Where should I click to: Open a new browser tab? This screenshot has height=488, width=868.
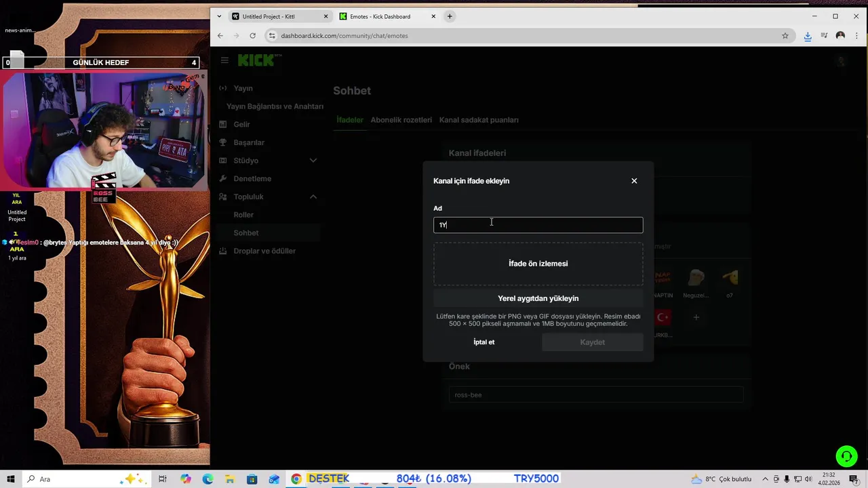coord(450,16)
